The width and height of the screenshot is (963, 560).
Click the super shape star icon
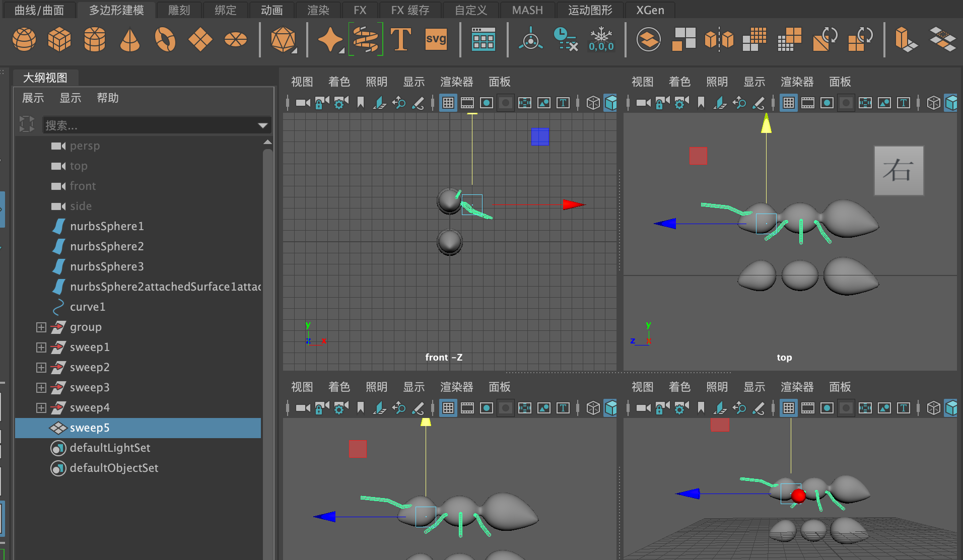(x=330, y=39)
